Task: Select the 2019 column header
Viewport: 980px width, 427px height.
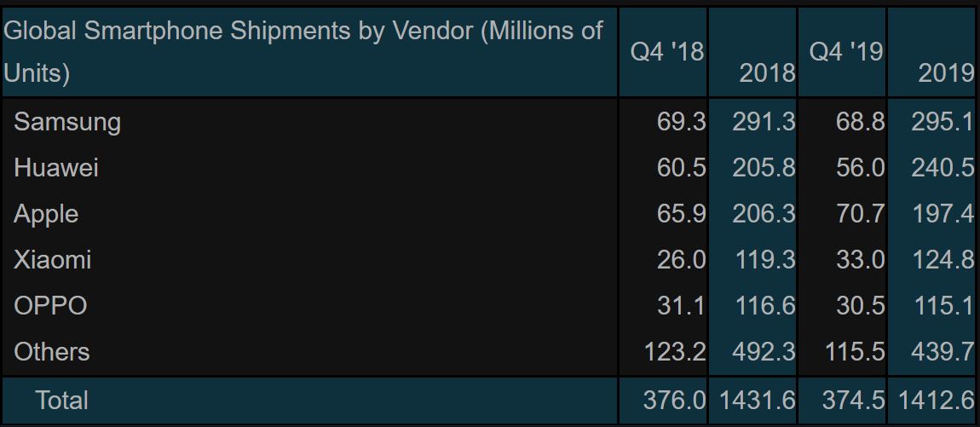Action: (946, 74)
